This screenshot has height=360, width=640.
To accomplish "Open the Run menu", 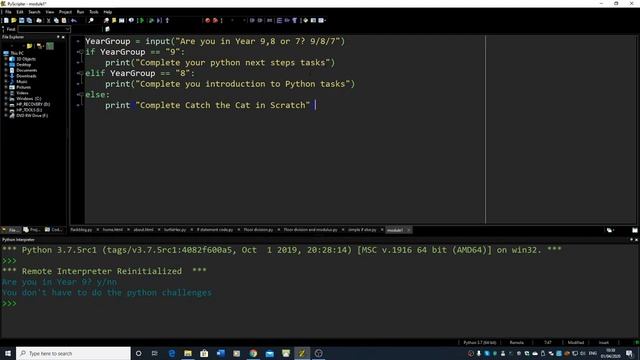I will click(80, 12).
